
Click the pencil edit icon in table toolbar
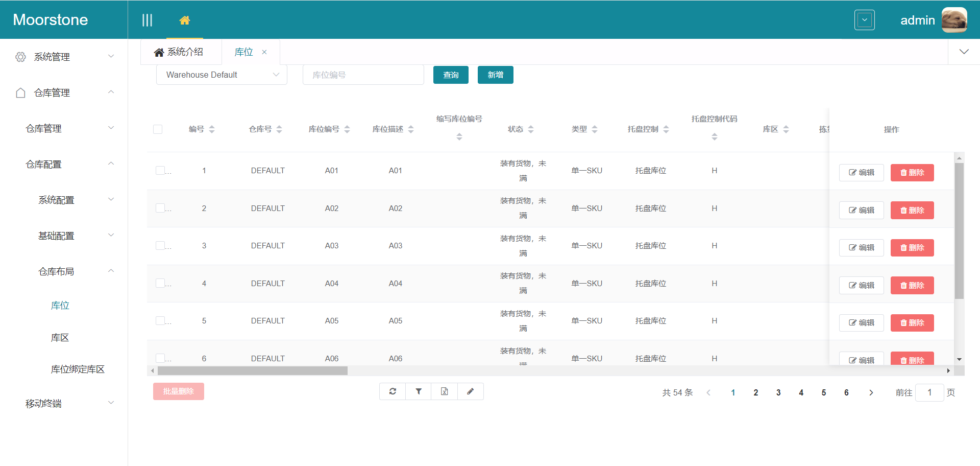click(x=471, y=391)
